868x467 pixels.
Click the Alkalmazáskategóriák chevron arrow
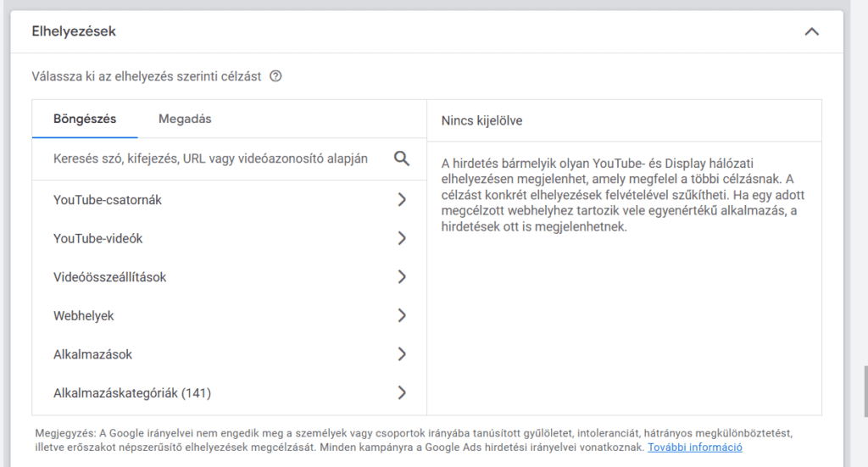coord(402,393)
